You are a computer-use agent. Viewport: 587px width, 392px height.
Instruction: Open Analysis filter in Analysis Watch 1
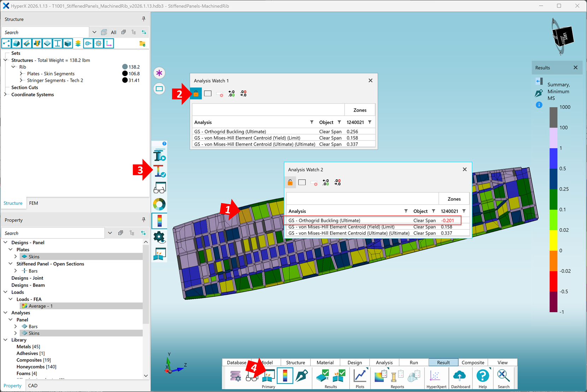point(312,122)
